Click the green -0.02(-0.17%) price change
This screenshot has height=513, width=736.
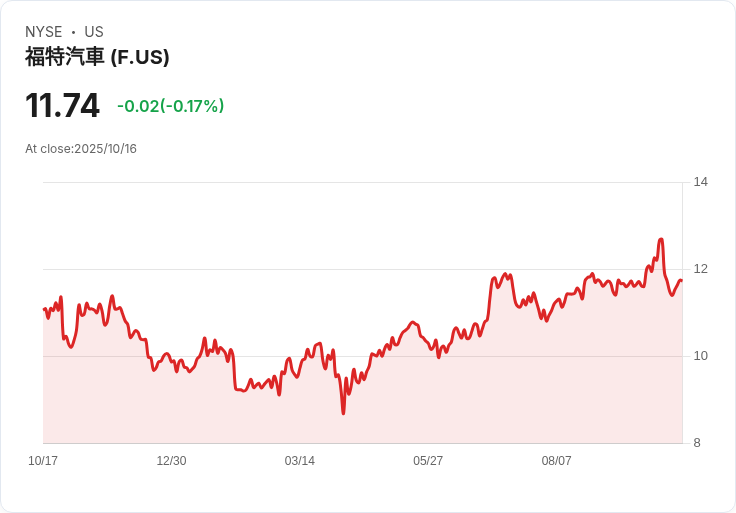point(170,106)
